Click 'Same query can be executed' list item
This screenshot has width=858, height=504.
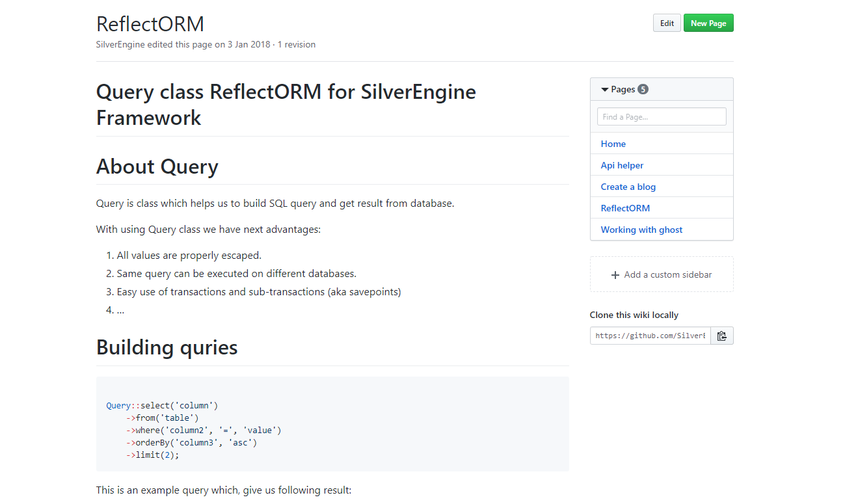237,274
